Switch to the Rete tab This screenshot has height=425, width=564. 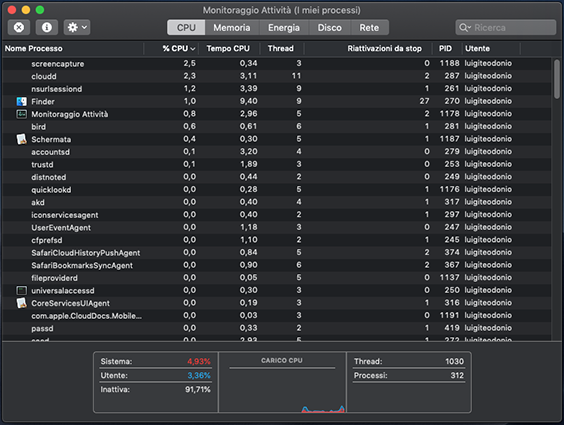[x=369, y=28]
